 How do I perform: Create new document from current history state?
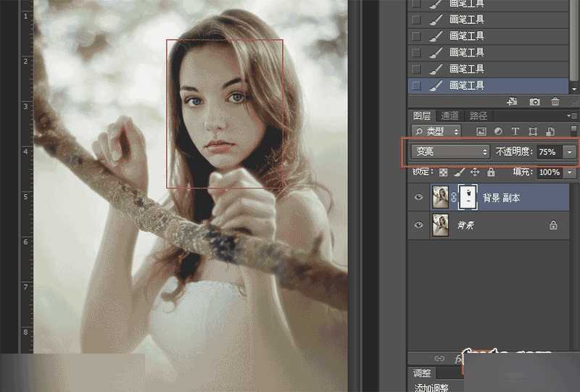coord(512,101)
